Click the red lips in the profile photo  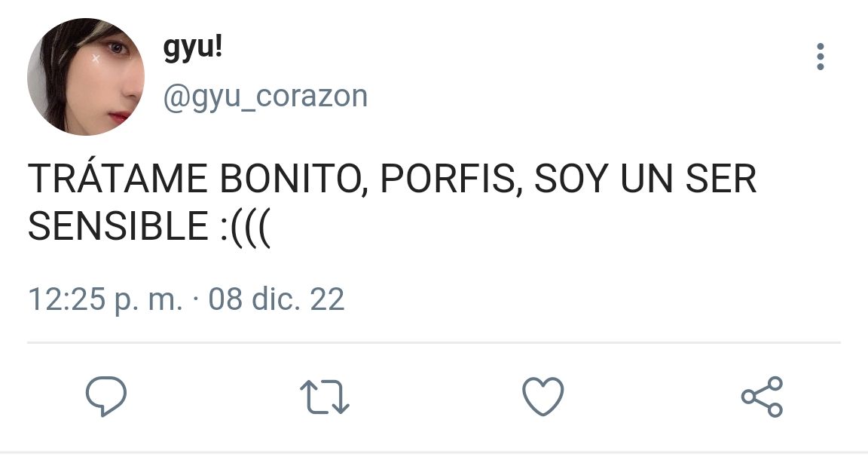point(118,117)
